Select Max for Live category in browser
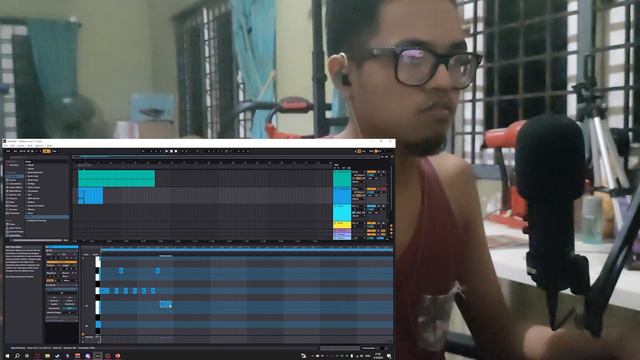 click(x=15, y=195)
